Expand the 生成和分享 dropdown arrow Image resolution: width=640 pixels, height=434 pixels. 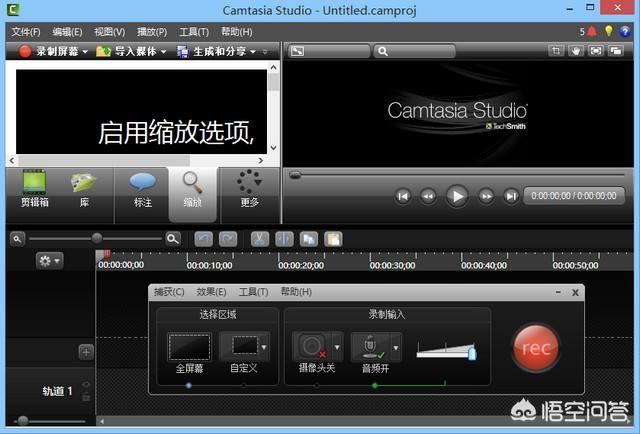(253, 52)
